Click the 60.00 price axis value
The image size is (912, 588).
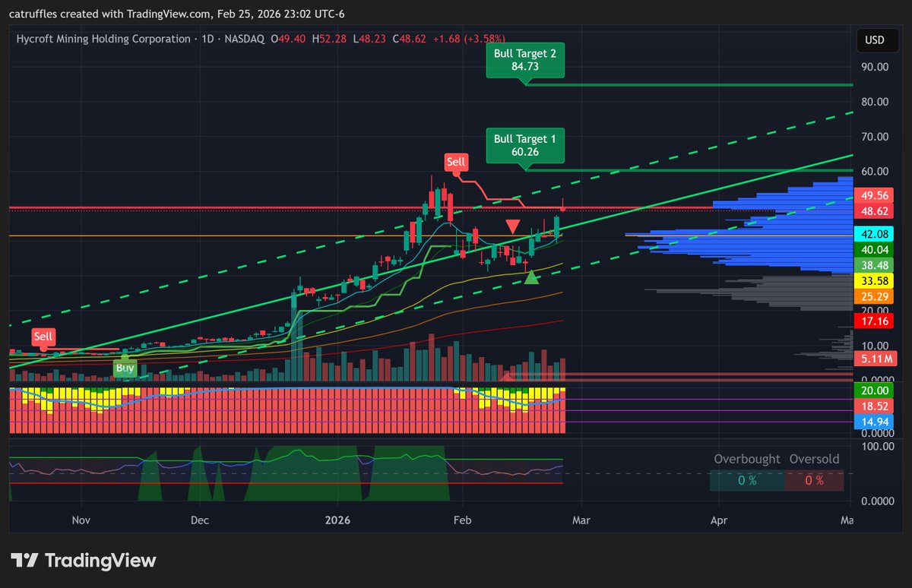coord(875,172)
